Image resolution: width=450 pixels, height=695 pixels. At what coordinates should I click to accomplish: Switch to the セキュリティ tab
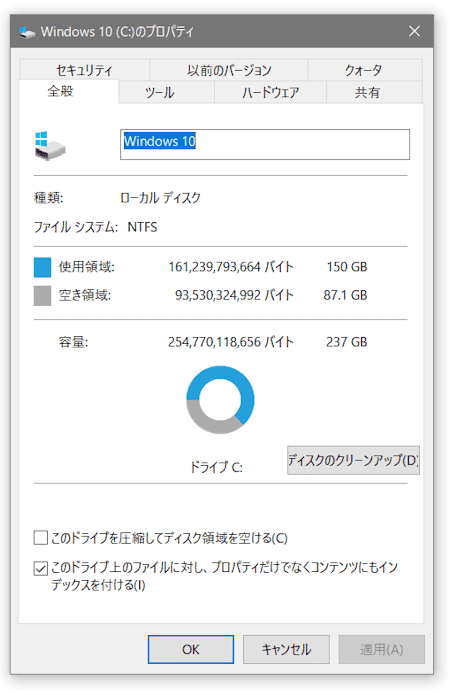[84, 70]
